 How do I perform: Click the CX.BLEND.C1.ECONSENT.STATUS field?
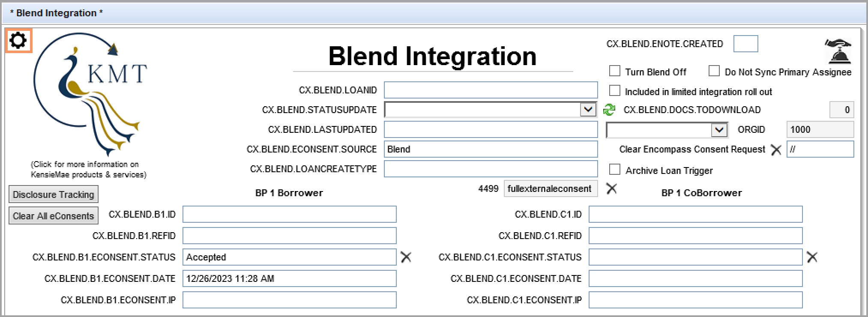(x=695, y=257)
